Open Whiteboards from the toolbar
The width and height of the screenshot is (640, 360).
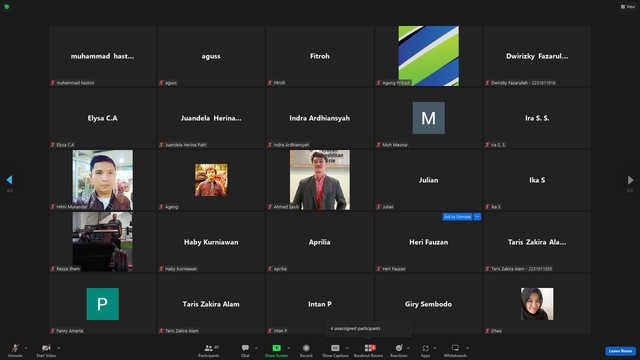click(455, 350)
